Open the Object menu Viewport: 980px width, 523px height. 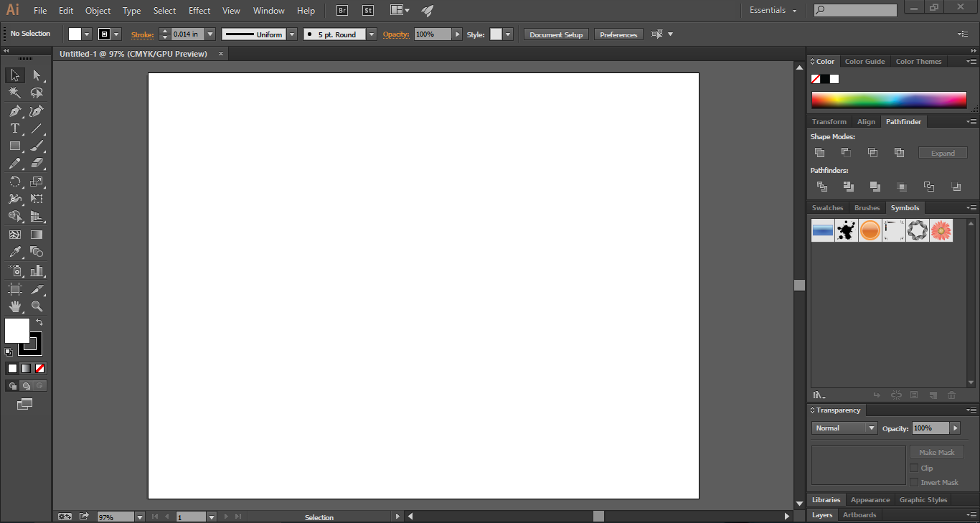pyautogui.click(x=98, y=11)
